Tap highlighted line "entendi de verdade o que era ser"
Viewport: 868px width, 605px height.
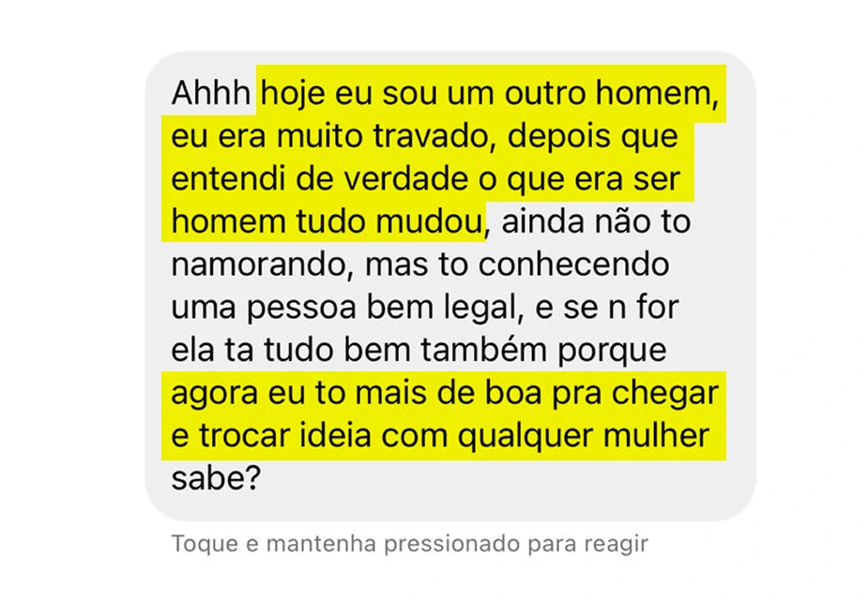[425, 179]
